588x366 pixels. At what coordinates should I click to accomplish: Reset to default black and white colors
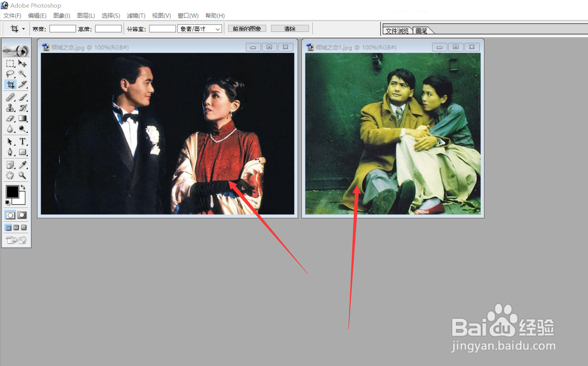click(8, 203)
